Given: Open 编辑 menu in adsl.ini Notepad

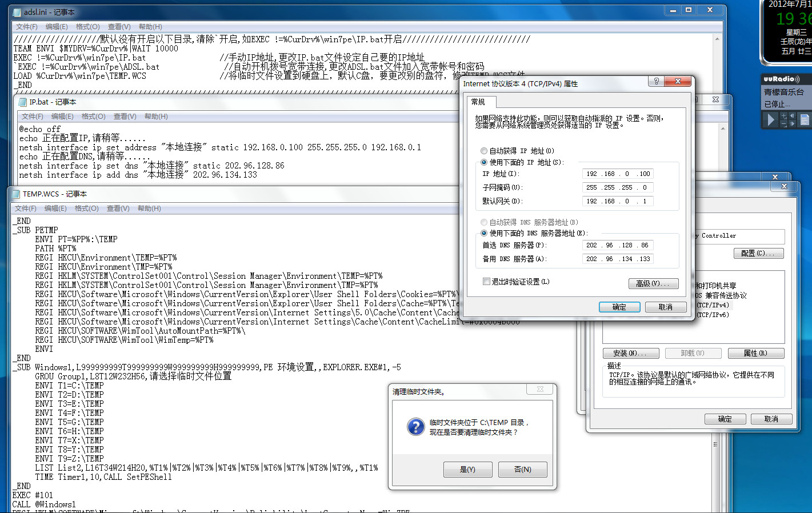Looking at the screenshot, I should click(x=57, y=27).
